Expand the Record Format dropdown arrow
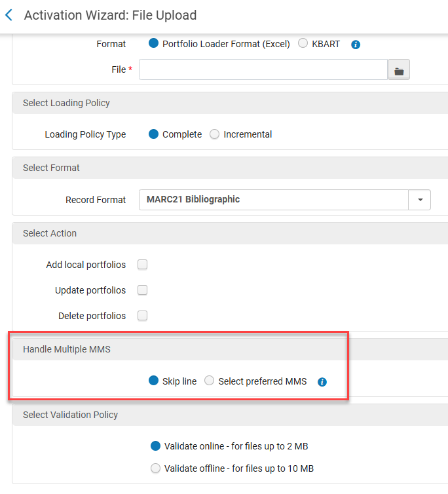The height and width of the screenshot is (494, 448). coord(419,200)
